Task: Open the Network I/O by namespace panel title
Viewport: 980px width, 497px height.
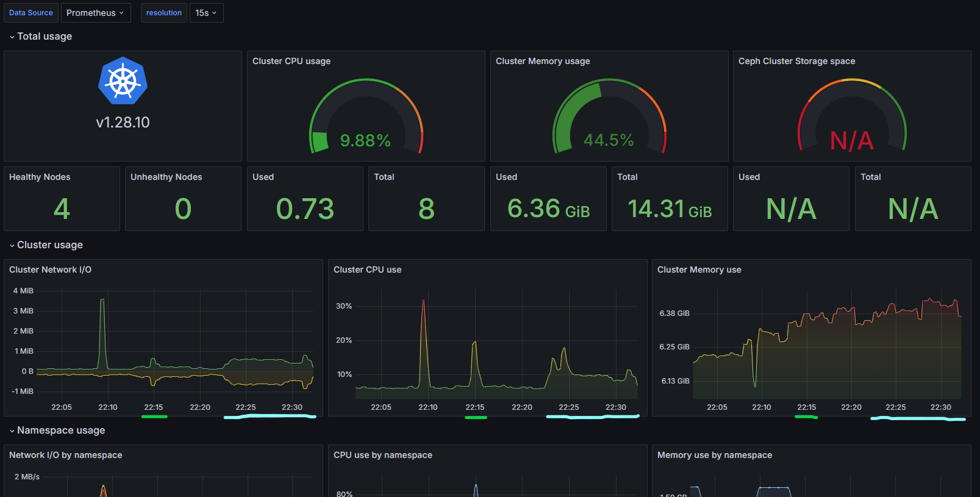Action: point(65,455)
